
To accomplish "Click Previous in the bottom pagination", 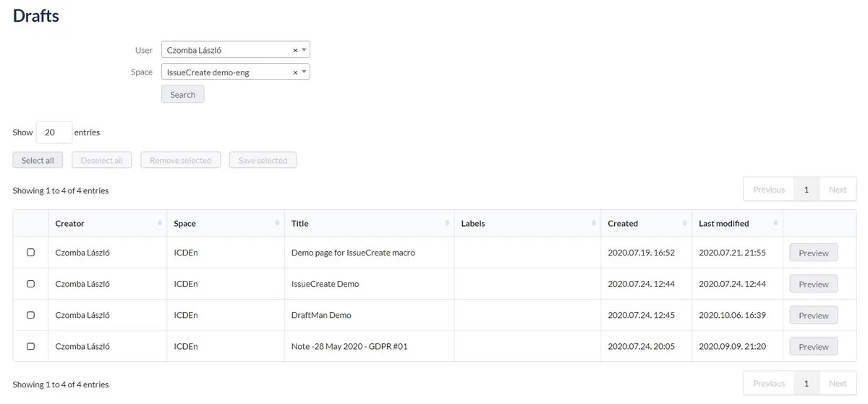I will click(769, 383).
